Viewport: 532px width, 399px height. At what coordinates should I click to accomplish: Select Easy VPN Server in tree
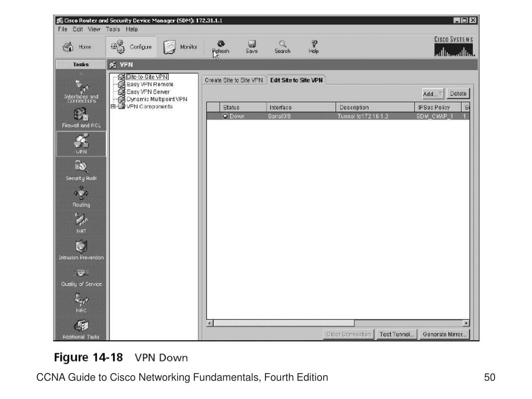[x=148, y=91]
